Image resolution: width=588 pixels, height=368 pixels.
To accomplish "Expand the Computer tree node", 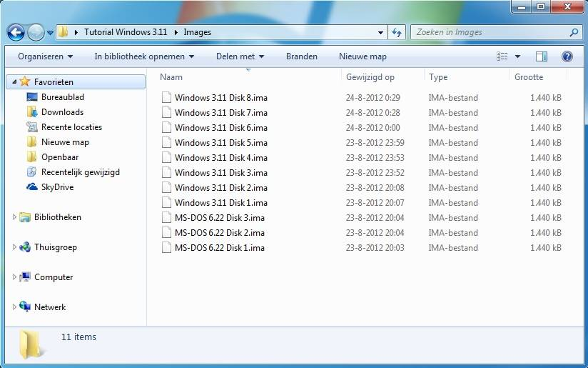I will 14,277.
